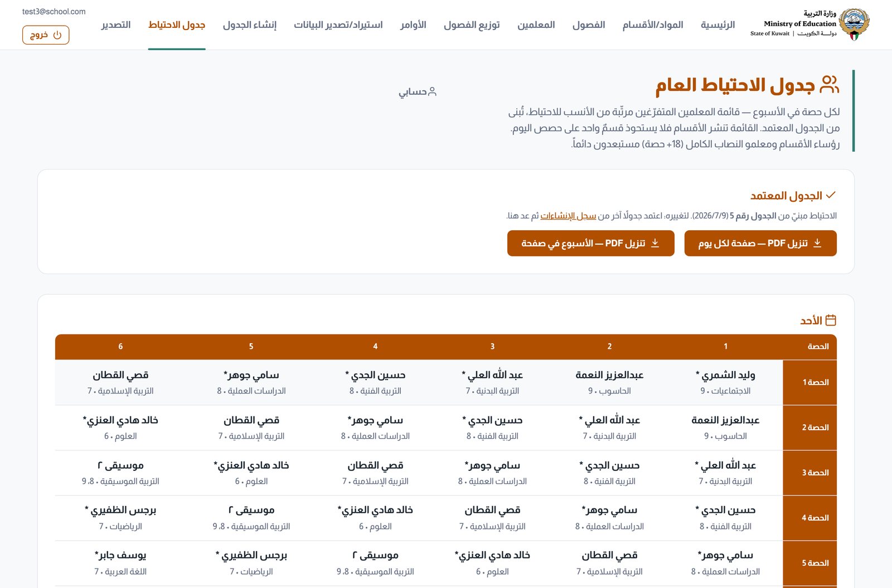Viewport: 892px width, 588px height.
Task: Click الحصة 5 row header
Action: click(x=809, y=563)
